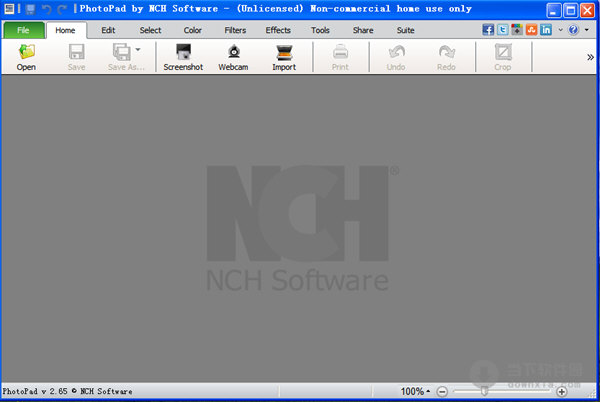Open the Tools tab
Image resolution: width=600 pixels, height=402 pixels.
coord(320,30)
